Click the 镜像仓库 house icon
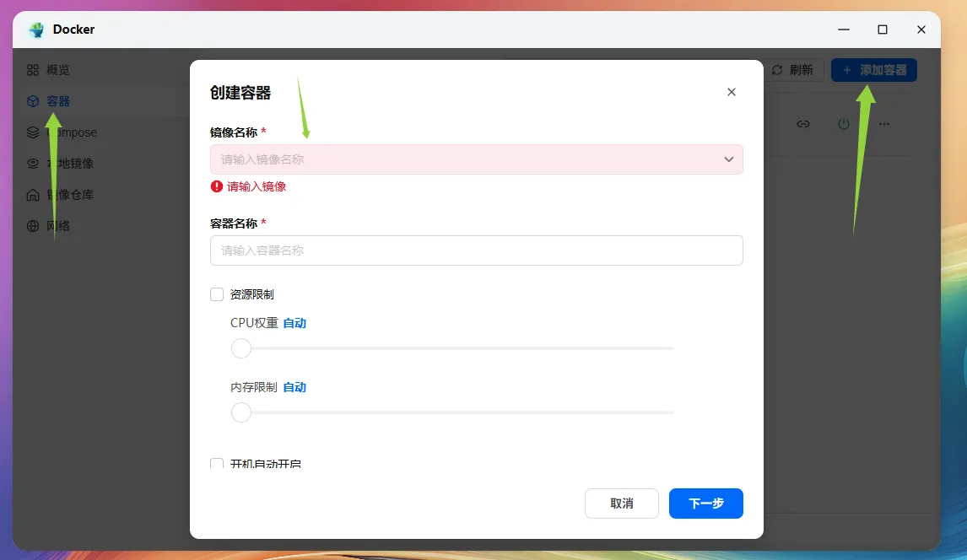 (x=33, y=195)
